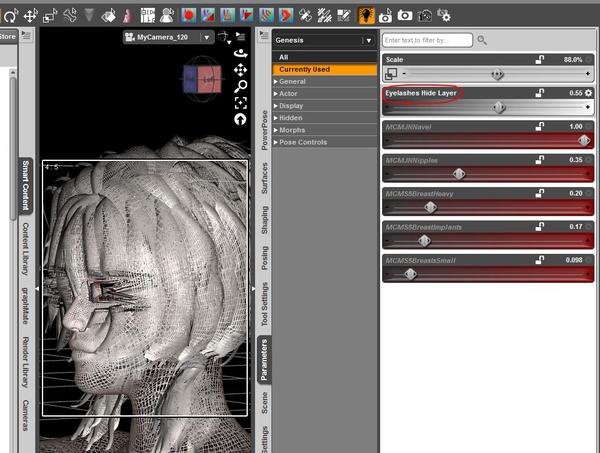Toggle the lock on MCMJNNavel
The width and height of the screenshot is (600, 453).
(x=540, y=126)
